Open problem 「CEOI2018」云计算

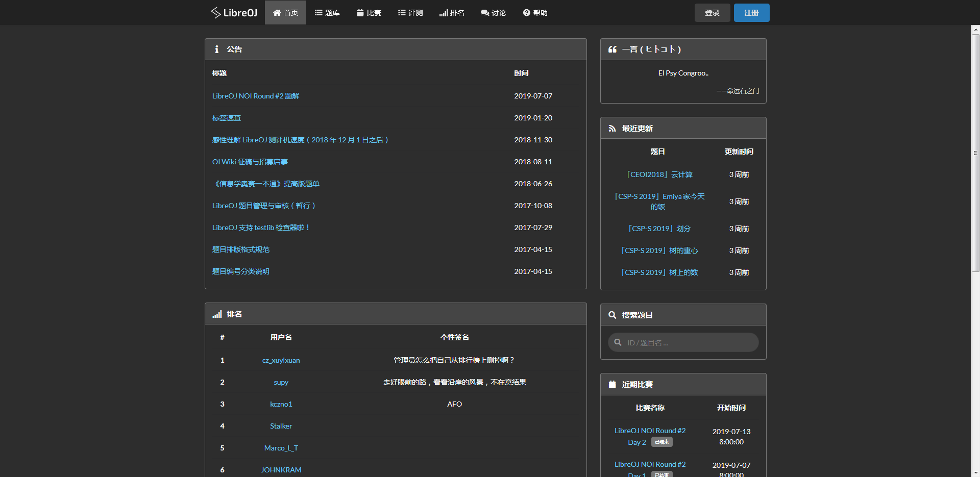pyautogui.click(x=659, y=174)
